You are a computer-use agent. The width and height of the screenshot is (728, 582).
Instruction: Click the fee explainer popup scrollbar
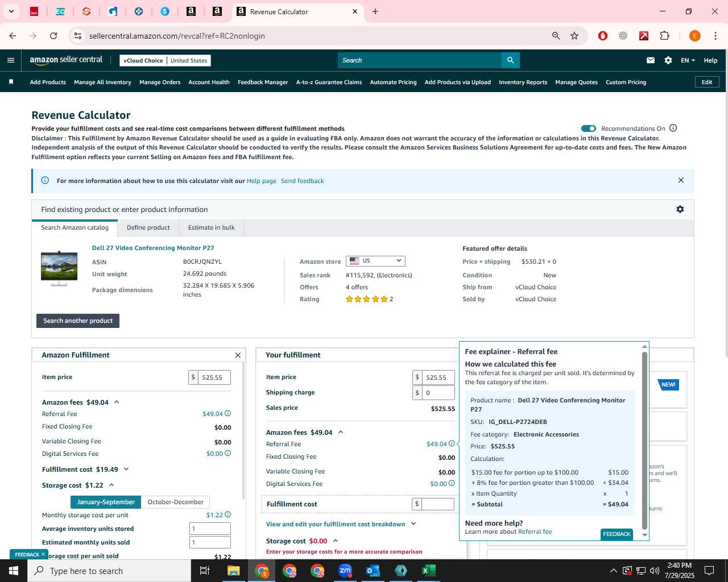click(644, 440)
